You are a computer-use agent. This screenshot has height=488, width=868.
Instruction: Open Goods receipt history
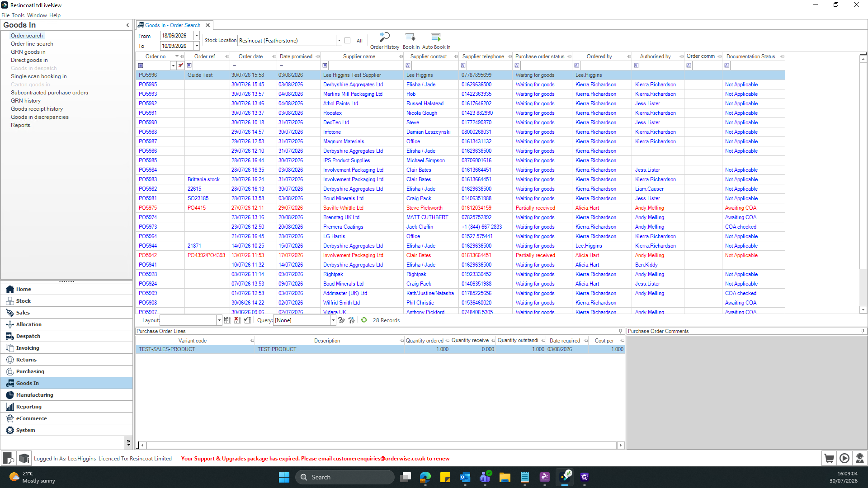[x=37, y=109]
